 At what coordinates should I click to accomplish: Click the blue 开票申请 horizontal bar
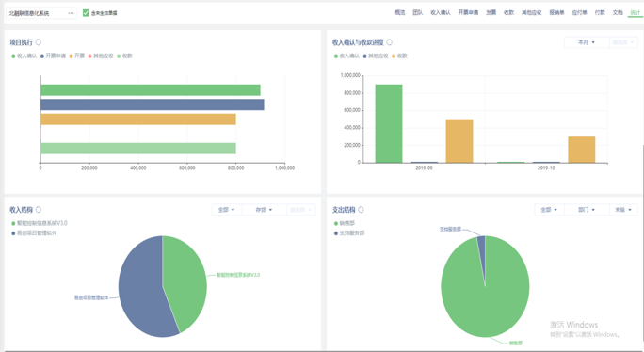(x=153, y=104)
